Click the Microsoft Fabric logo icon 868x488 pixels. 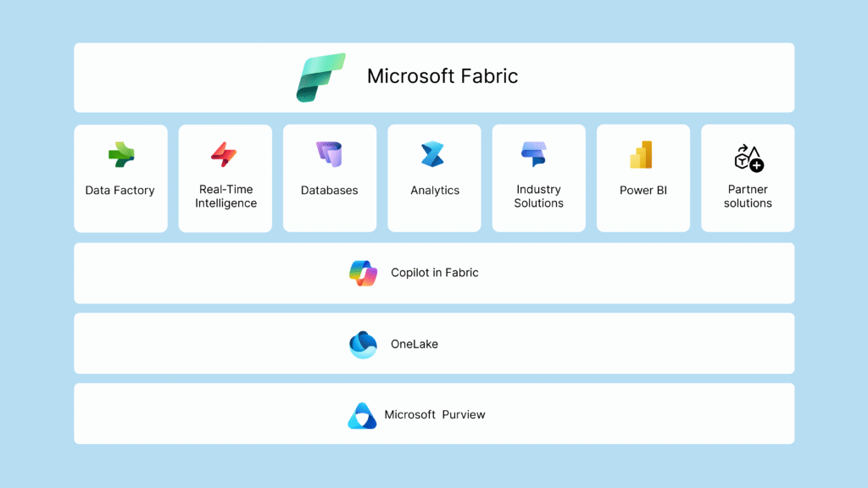coord(320,77)
